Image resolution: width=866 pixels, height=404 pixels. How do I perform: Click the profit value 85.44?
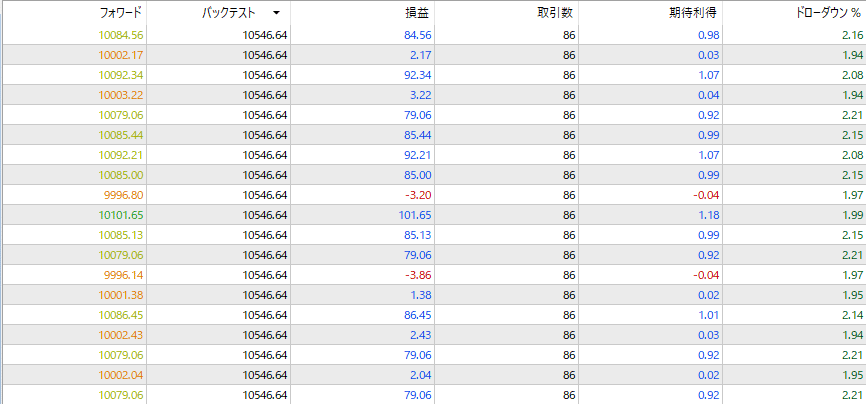418,135
